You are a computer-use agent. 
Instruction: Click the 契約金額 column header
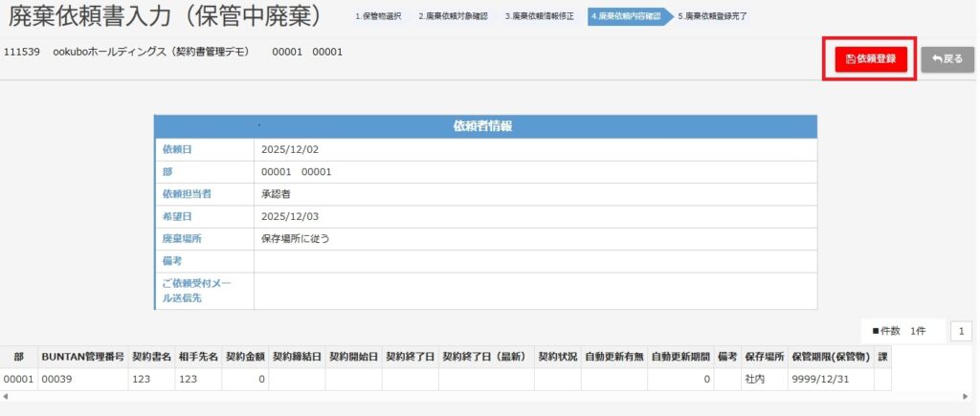coord(245,356)
